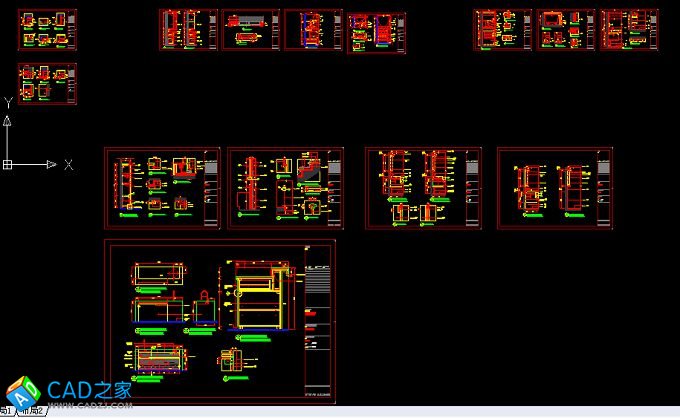
Task: Select the third sheet in the middle row
Action: [x=423, y=189]
